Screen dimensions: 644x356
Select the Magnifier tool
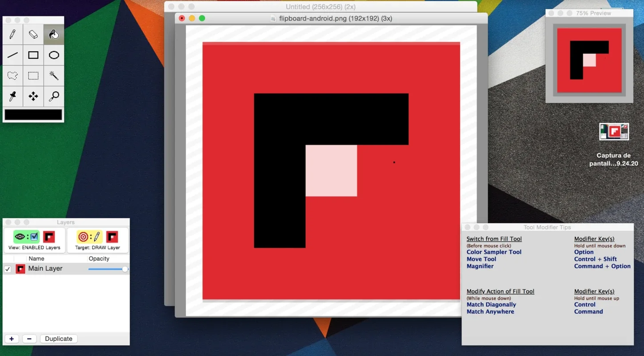[54, 96]
